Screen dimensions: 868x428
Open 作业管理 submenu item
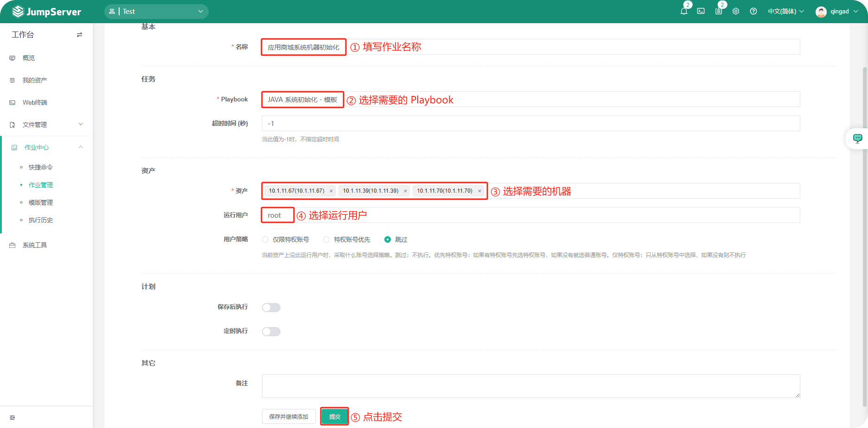(41, 185)
